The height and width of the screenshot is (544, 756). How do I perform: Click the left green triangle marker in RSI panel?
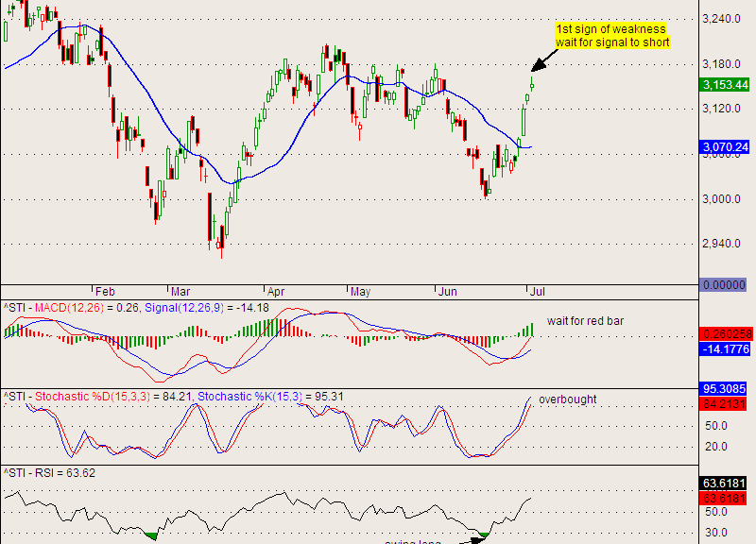[x=151, y=535]
